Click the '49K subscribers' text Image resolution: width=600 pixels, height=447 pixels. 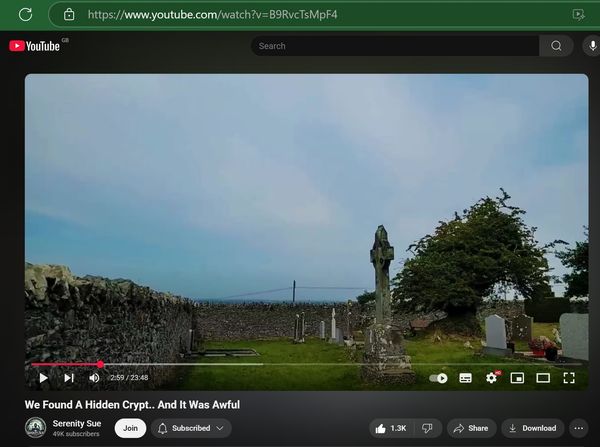tap(76, 434)
